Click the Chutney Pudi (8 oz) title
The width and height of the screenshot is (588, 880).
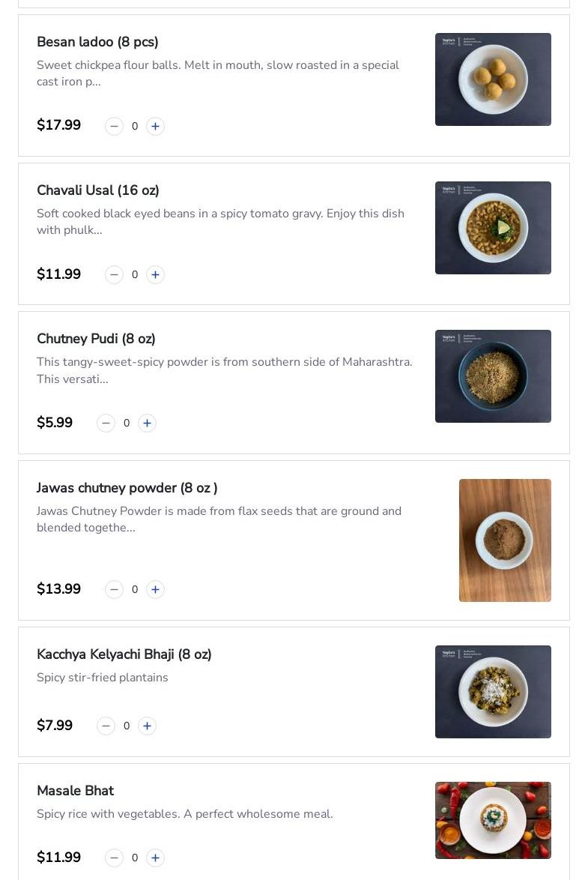pyautogui.click(x=96, y=339)
